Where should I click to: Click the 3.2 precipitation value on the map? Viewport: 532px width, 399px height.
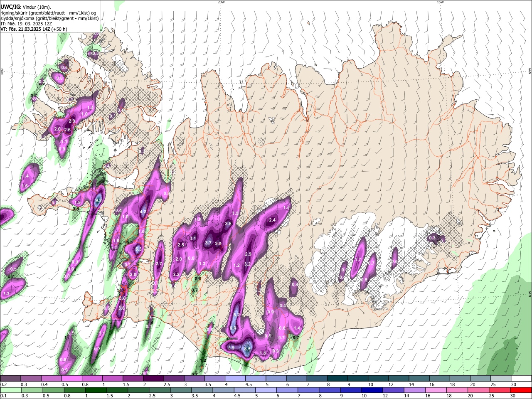(x=247, y=264)
